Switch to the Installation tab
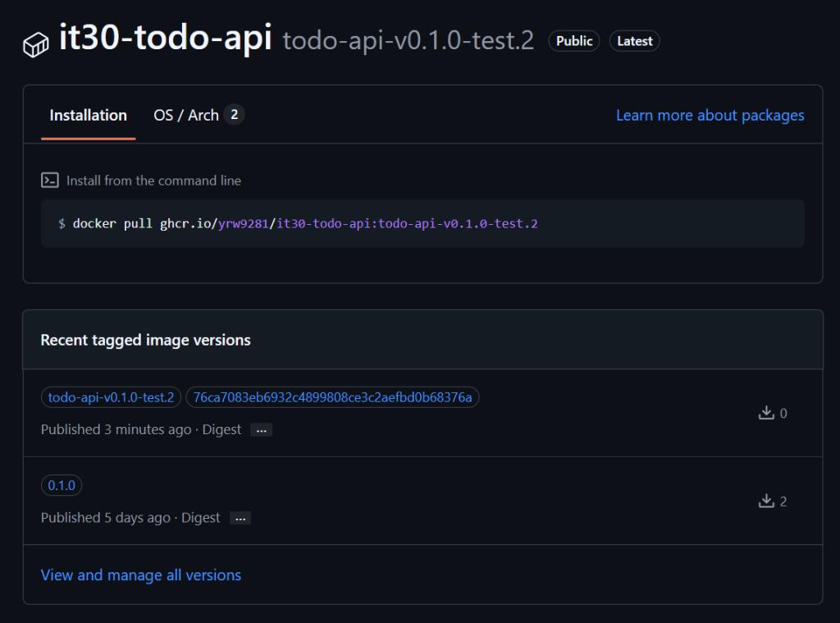This screenshot has width=840, height=623. pyautogui.click(x=89, y=115)
